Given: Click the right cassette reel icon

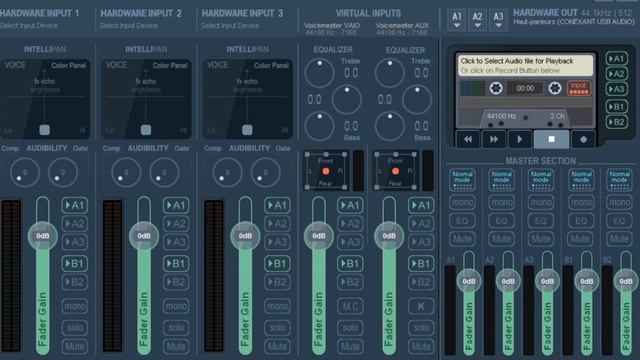Looking at the screenshot, I should point(555,88).
